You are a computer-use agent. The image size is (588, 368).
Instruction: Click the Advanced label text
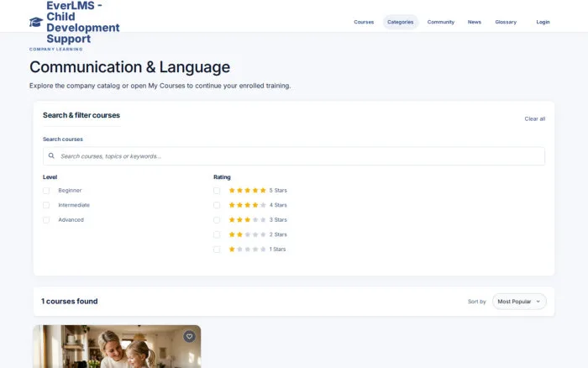[x=71, y=220]
